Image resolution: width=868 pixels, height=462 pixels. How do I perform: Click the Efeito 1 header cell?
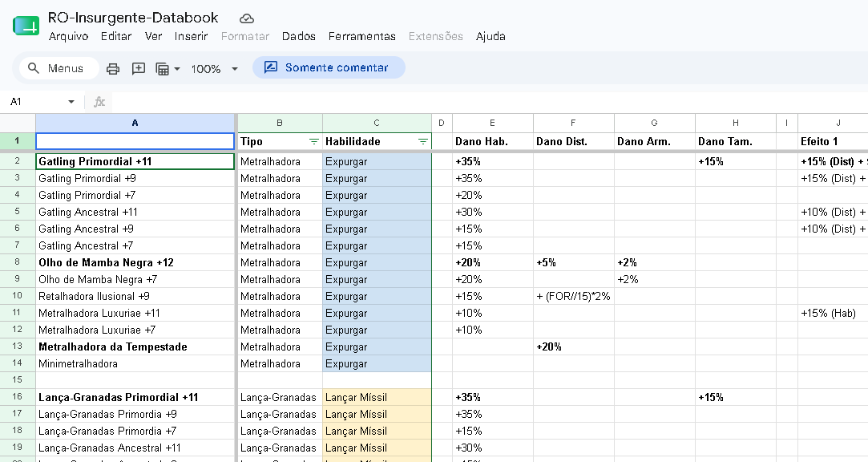[833, 141]
